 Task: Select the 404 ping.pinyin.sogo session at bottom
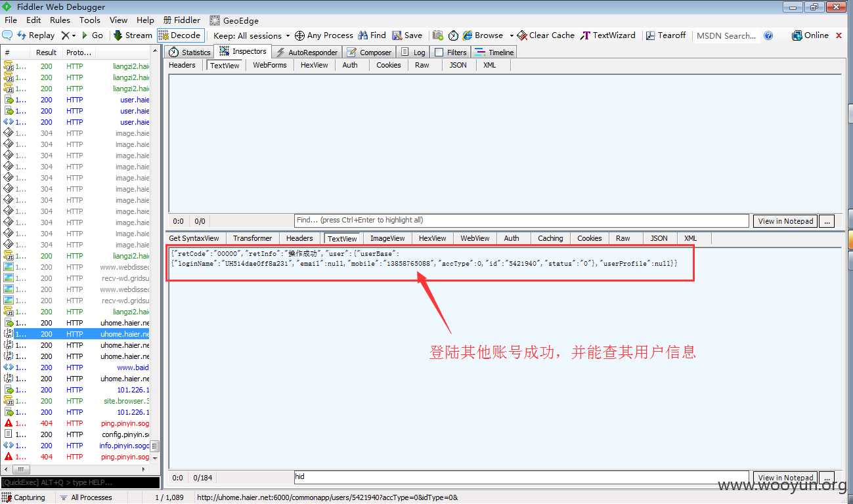click(76, 457)
